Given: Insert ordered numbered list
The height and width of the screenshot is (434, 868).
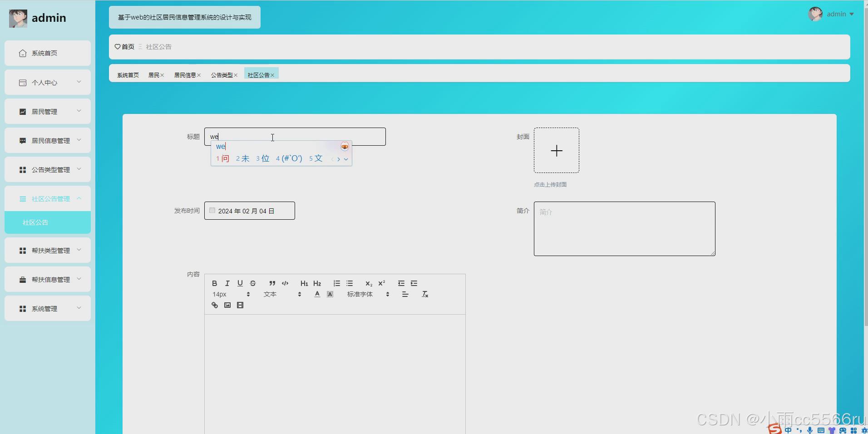Looking at the screenshot, I should coord(336,283).
